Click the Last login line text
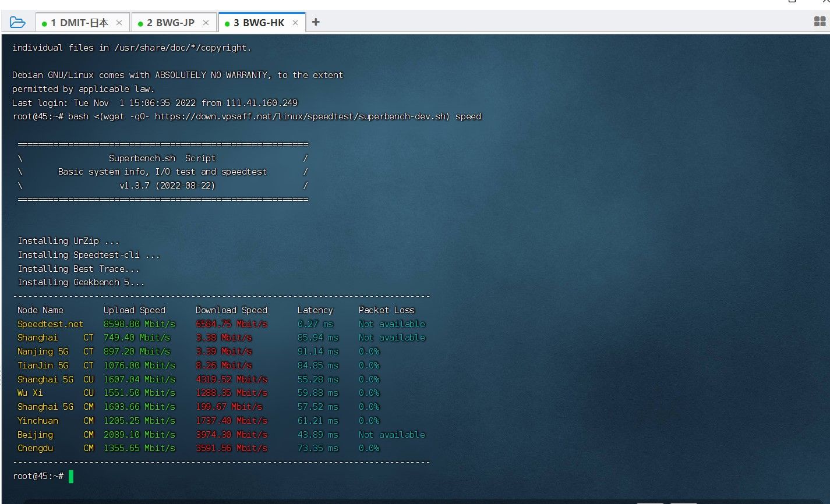830x504 pixels. (155, 103)
